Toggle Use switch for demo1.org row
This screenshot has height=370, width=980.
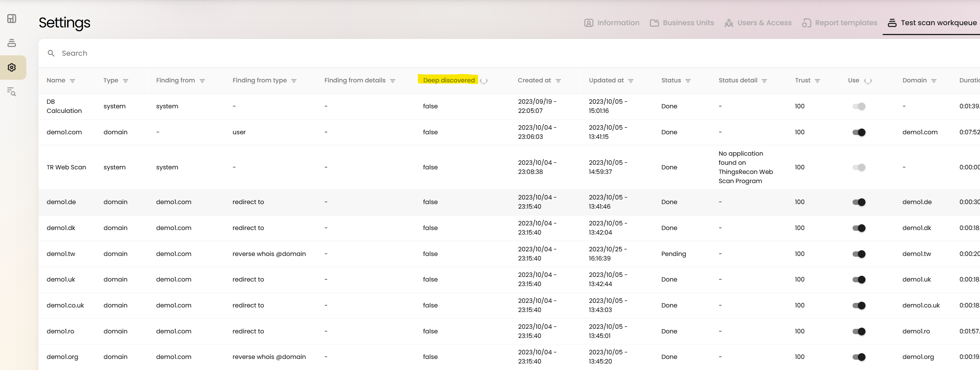tap(859, 357)
